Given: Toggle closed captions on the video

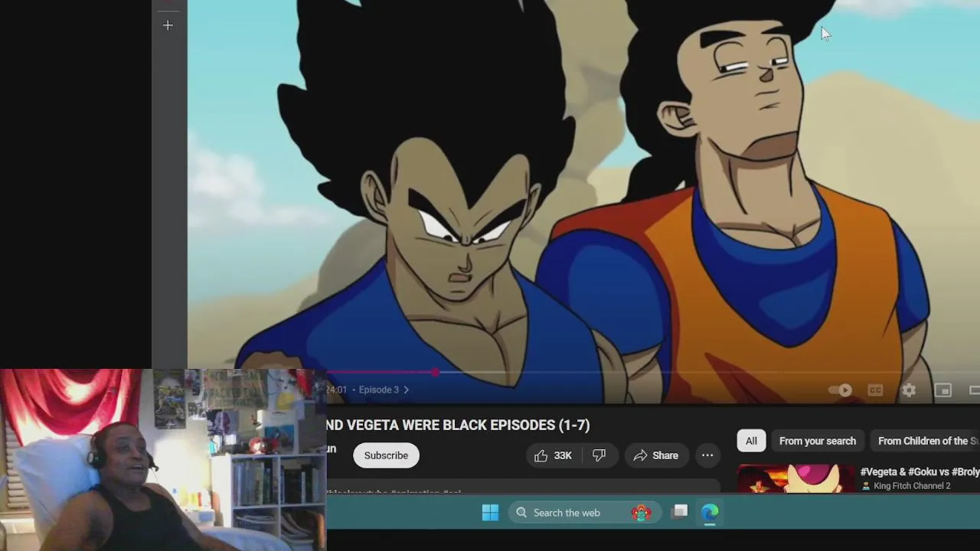Looking at the screenshot, I should 875,390.
